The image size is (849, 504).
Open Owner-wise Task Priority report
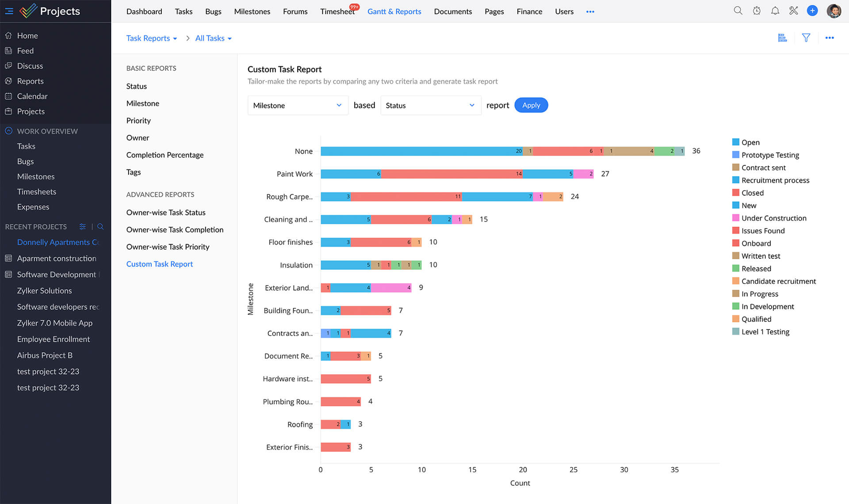168,247
